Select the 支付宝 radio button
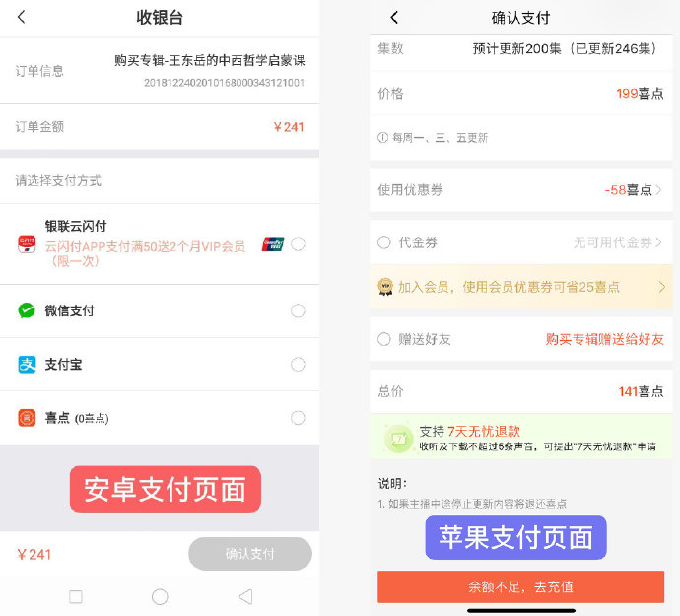Screen dimensions: 680x616 (298, 365)
